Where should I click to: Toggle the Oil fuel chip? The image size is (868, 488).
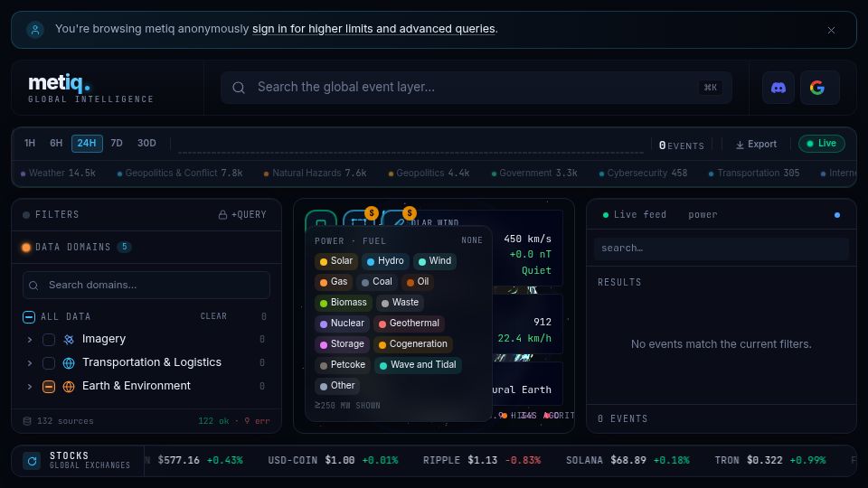coord(418,282)
